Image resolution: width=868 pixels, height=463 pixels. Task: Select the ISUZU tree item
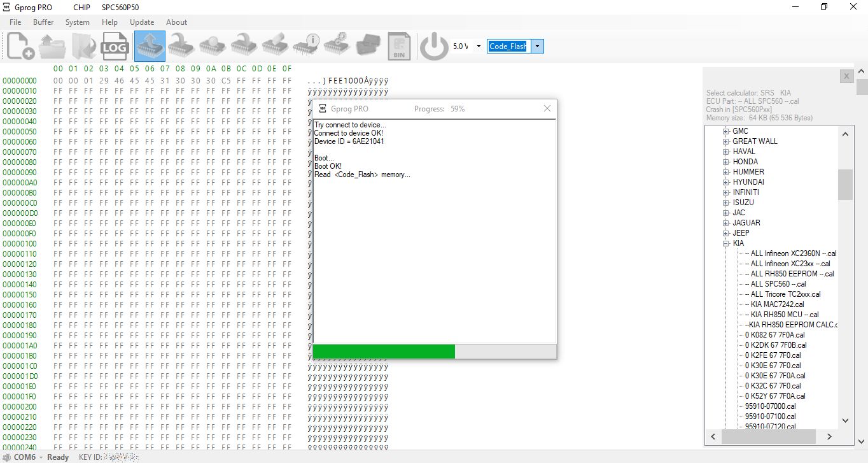coord(743,203)
